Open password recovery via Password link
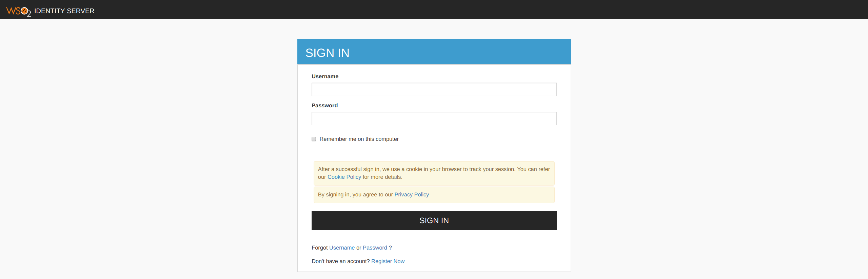Screen dimensions: 868x279 coord(375,248)
